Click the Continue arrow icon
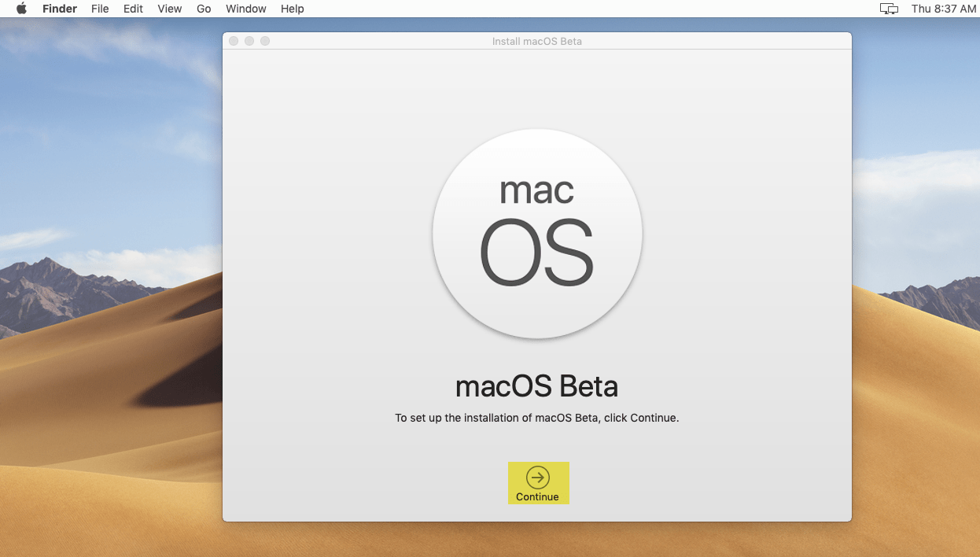Screen dimensions: 980x557 [x=538, y=477]
